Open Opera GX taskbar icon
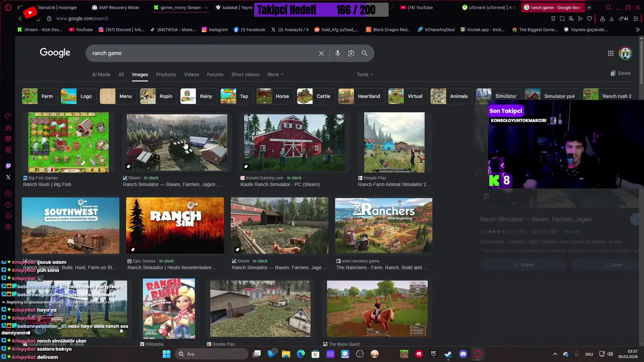 [478, 354]
